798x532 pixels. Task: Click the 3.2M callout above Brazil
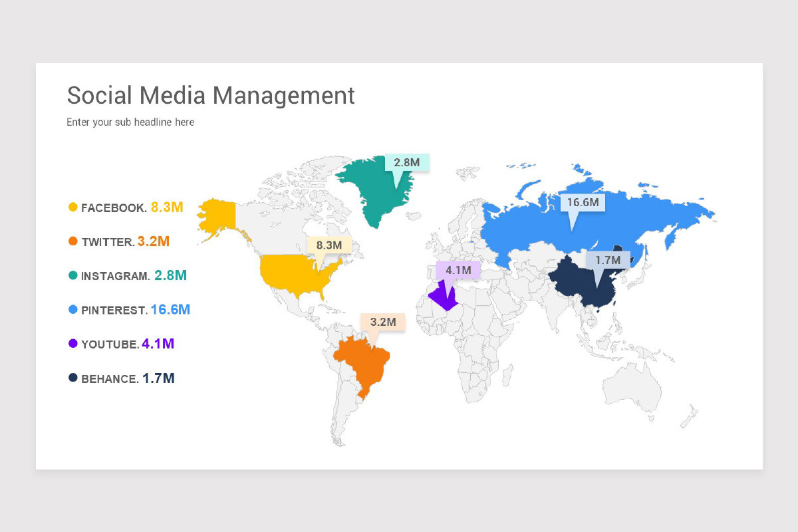pyautogui.click(x=383, y=323)
